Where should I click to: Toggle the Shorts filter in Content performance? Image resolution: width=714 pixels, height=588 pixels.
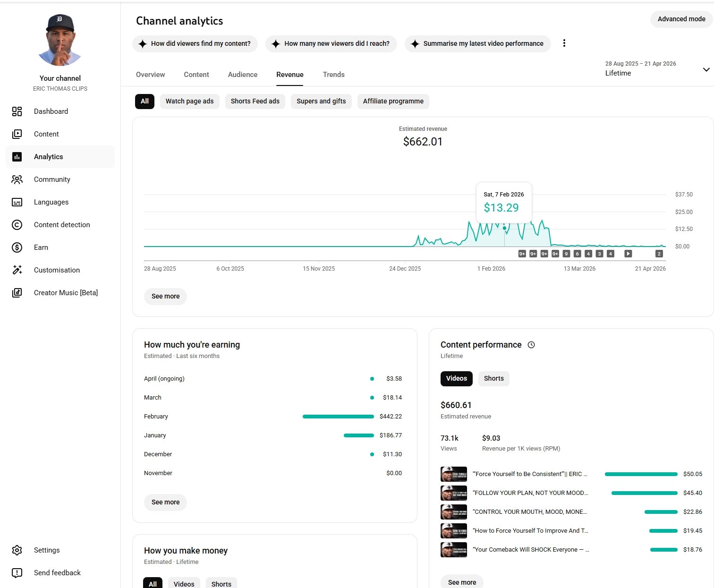pos(493,378)
